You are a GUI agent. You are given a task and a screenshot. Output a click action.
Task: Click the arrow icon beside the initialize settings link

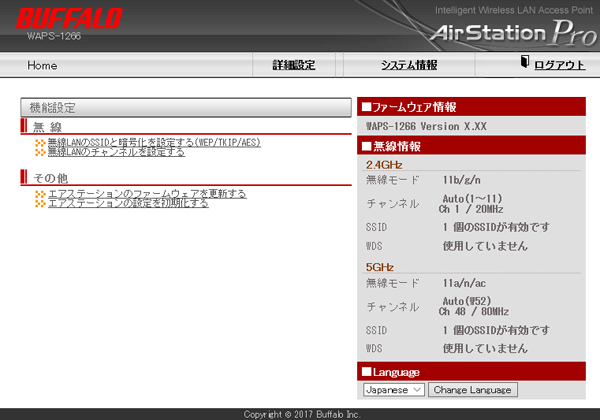pyautogui.click(x=40, y=202)
